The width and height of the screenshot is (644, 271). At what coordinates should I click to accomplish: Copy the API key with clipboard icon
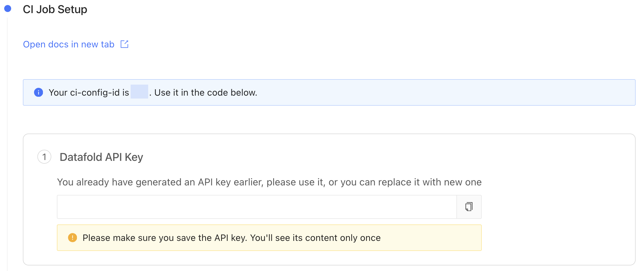coord(469,207)
